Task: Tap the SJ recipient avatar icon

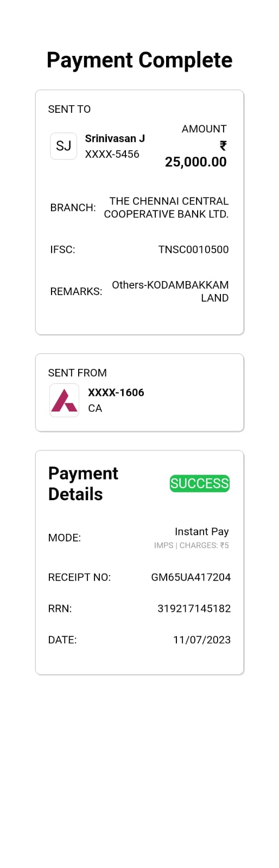Action: pos(64,146)
